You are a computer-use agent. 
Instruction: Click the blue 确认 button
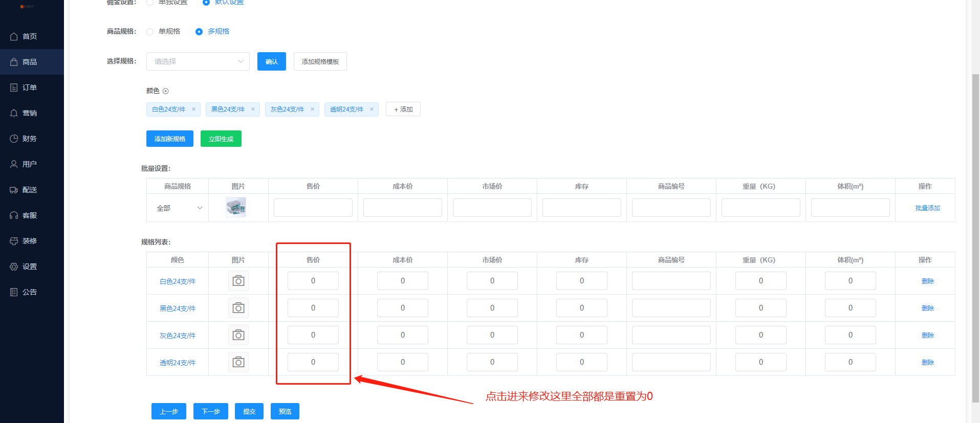click(272, 61)
